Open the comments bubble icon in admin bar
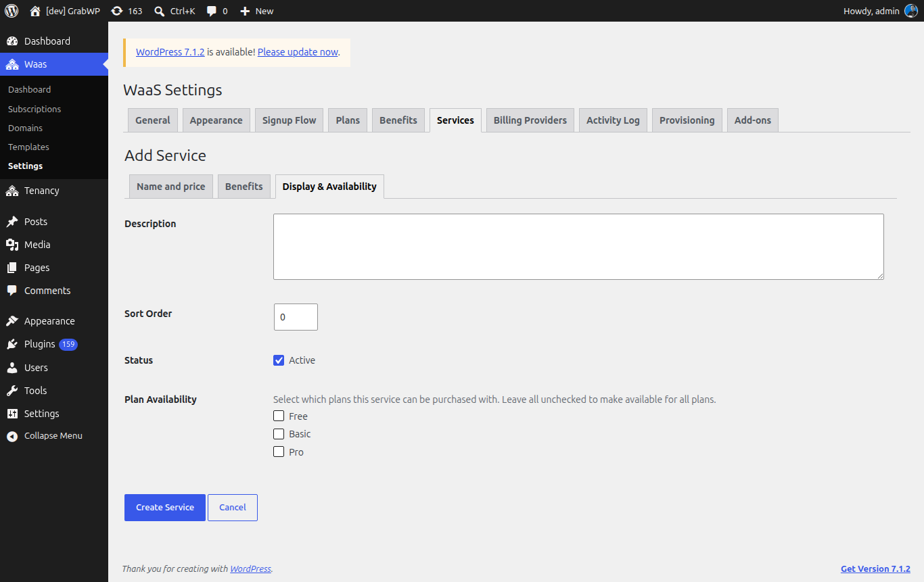Viewport: 924px width, 582px height. pos(212,11)
